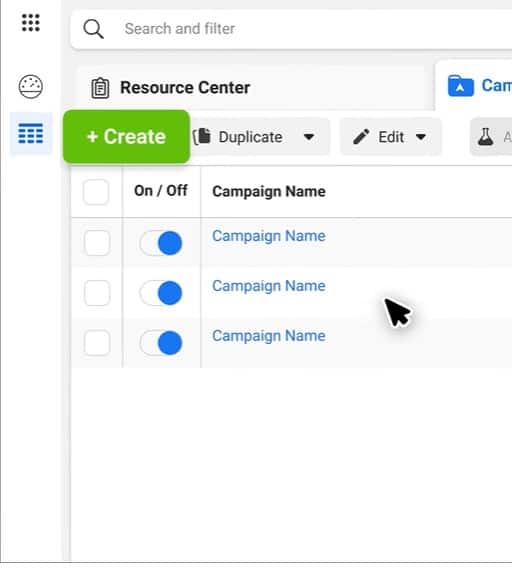
Task: Expand the Edit dropdown arrow
Action: tap(421, 137)
